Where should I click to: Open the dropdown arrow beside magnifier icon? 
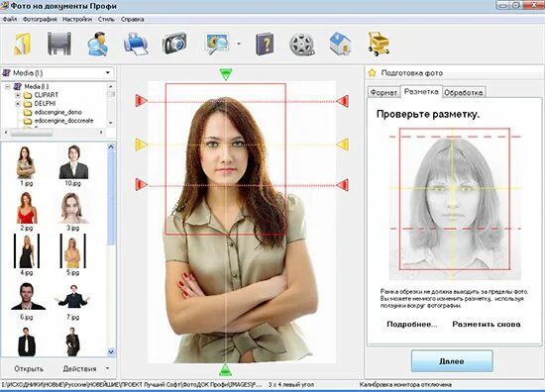[239, 44]
